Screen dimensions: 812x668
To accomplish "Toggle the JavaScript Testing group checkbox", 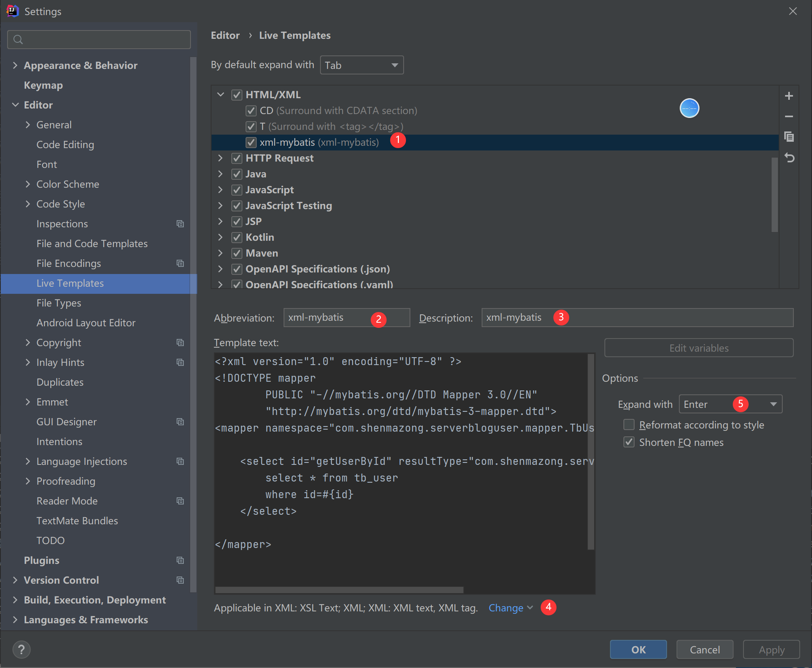I will [x=237, y=206].
